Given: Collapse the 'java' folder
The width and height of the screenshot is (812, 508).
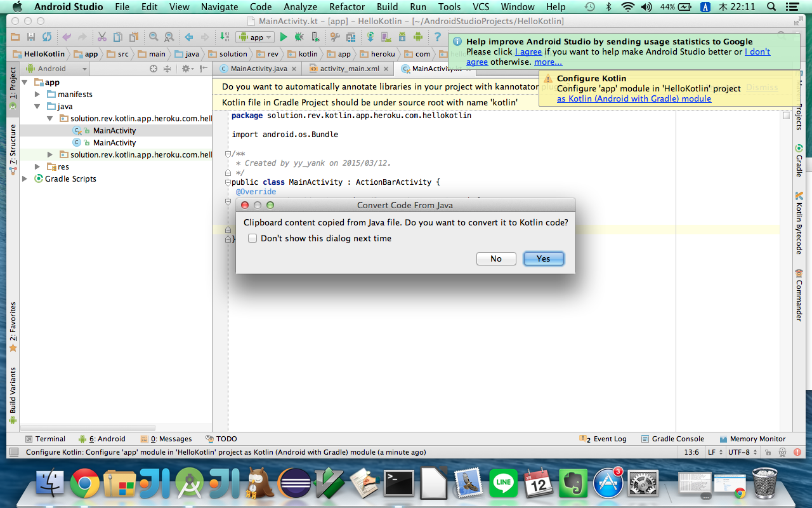Looking at the screenshot, I should [37, 107].
